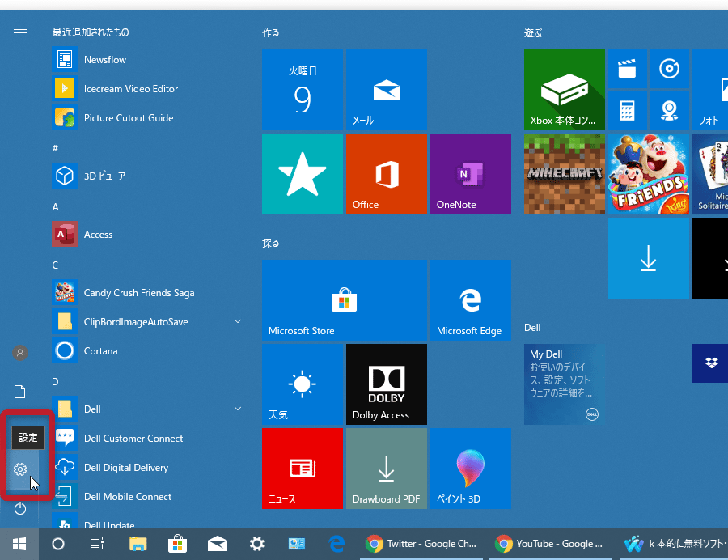Image resolution: width=728 pixels, height=560 pixels.
Task: Click the blue download-arrow tile below Friends
Action: click(648, 258)
